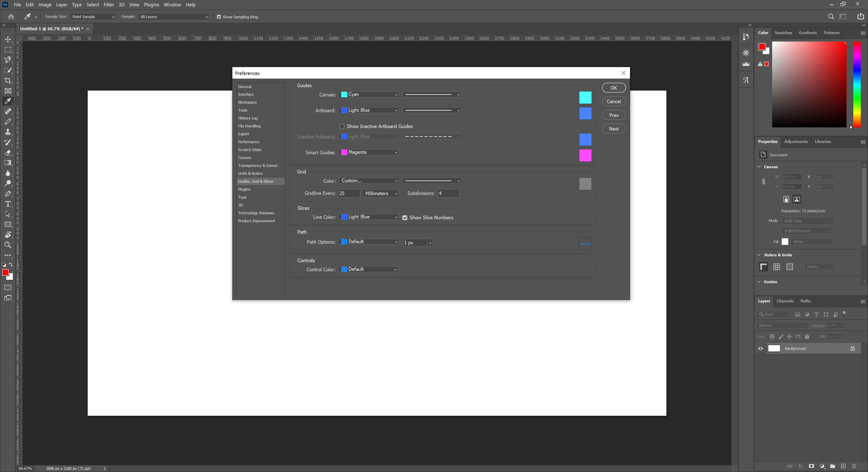
Task: Click the Search icon in options bar
Action: pyautogui.click(x=831, y=16)
